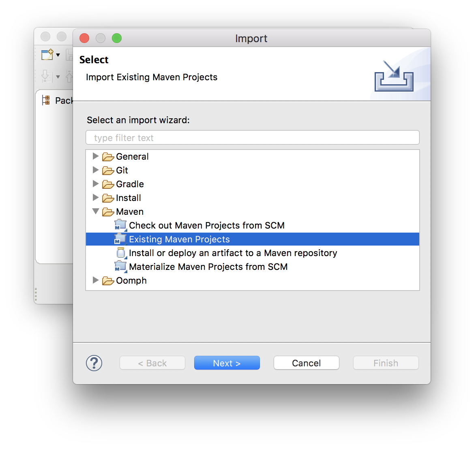Expand the Git category
This screenshot has height=449, width=476.
(x=96, y=170)
